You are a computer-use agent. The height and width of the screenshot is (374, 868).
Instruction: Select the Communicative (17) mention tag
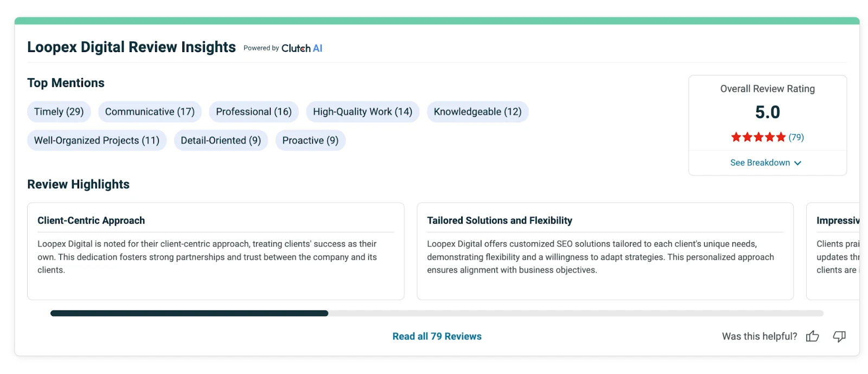(x=150, y=112)
